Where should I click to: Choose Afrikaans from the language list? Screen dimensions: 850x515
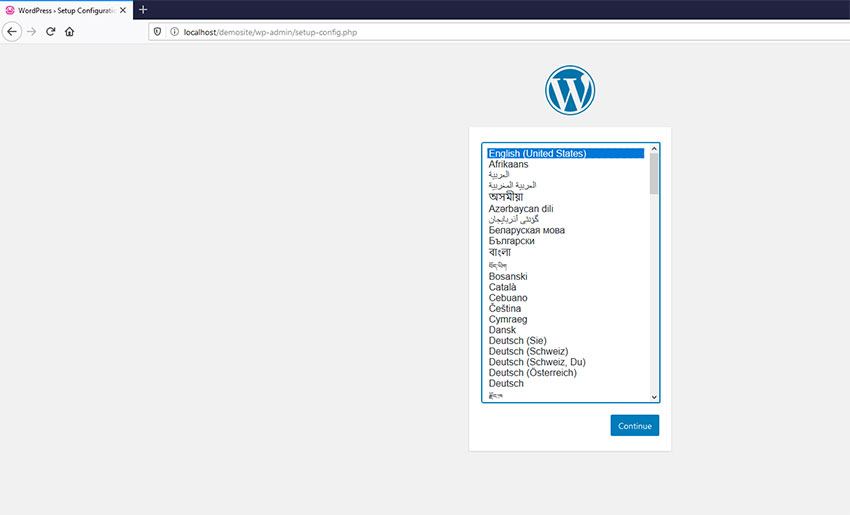pos(508,164)
